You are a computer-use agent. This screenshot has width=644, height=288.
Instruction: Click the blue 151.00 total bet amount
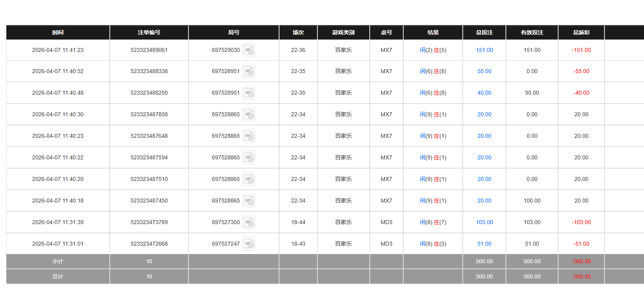[484, 50]
